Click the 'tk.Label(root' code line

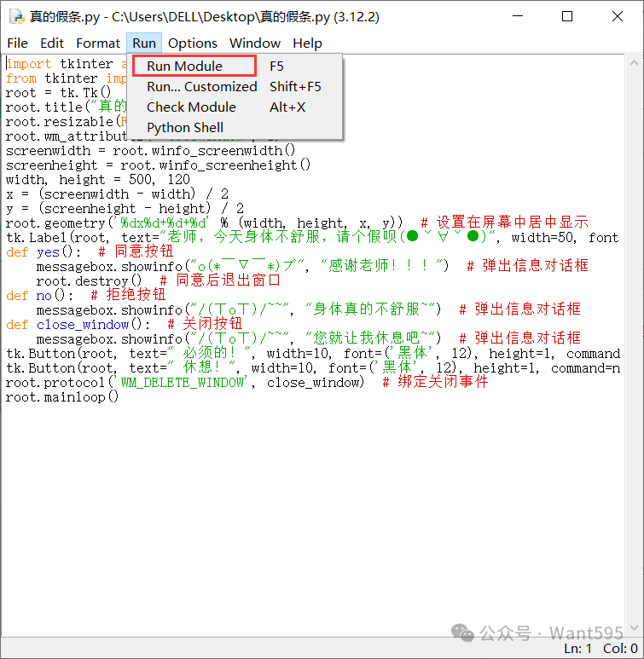[312, 238]
